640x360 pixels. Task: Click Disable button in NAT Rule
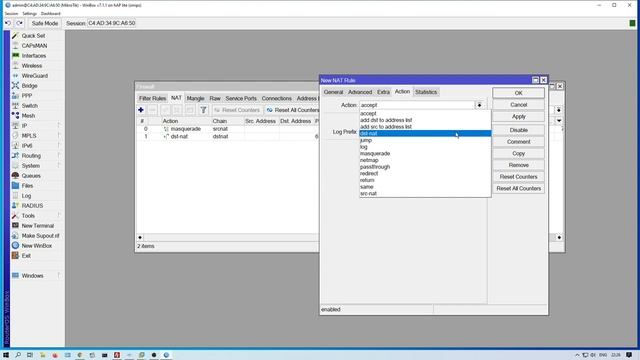[518, 130]
